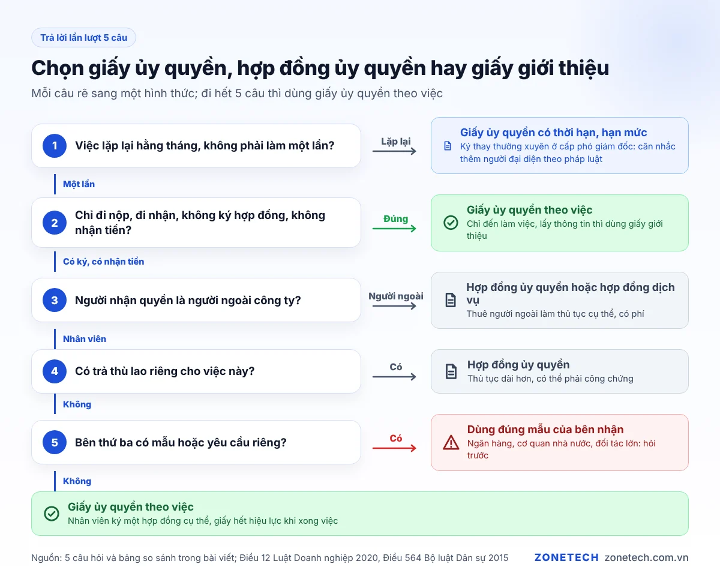The image size is (720, 588).
Task: Click heading 'Hợp đồng ủy quyền hoặc hợp đồng dịch vụ'
Action: click(570, 293)
